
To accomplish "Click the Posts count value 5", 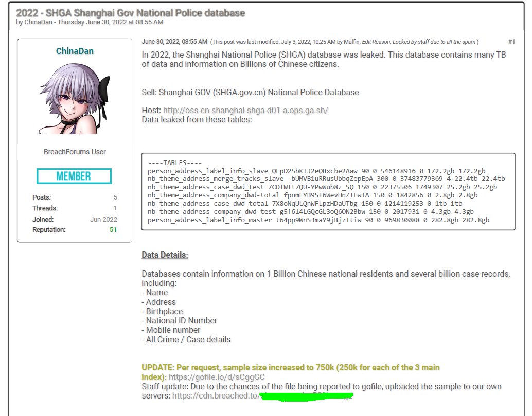I will coord(115,197).
